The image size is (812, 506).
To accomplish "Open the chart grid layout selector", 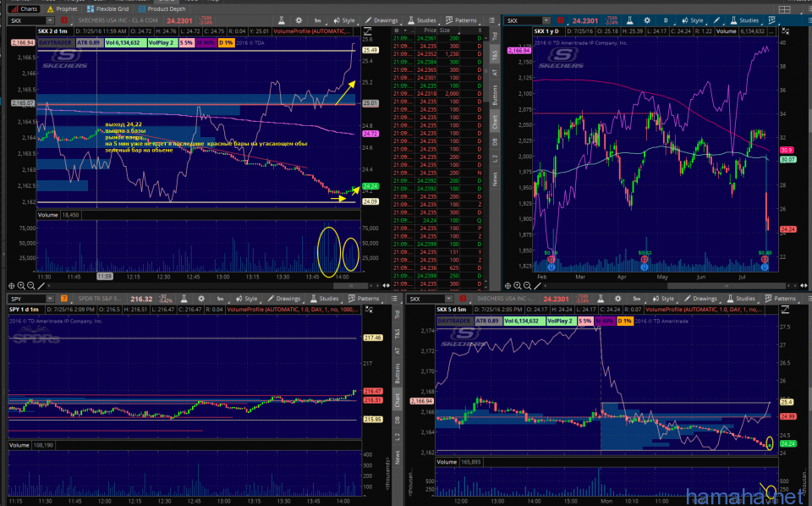I will [784, 9].
